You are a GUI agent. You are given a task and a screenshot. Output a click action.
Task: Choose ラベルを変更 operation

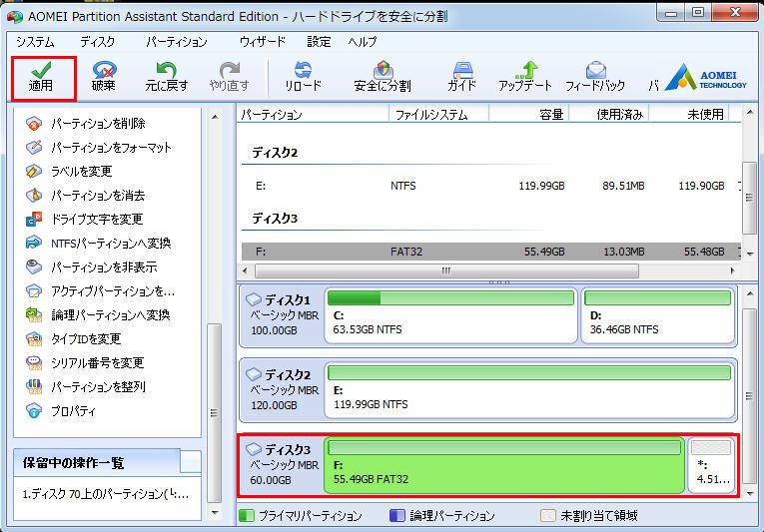[69, 172]
